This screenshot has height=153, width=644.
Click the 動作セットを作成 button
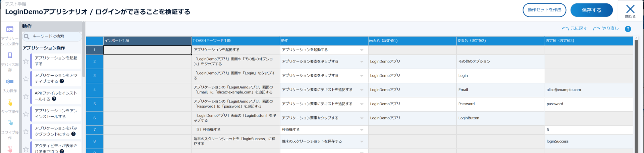pos(544,10)
